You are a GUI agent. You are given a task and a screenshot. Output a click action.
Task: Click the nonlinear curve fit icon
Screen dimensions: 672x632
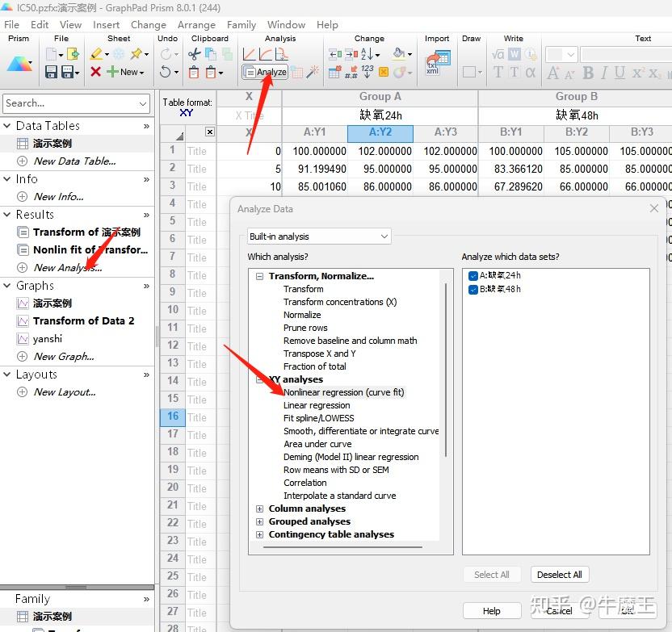[265, 54]
